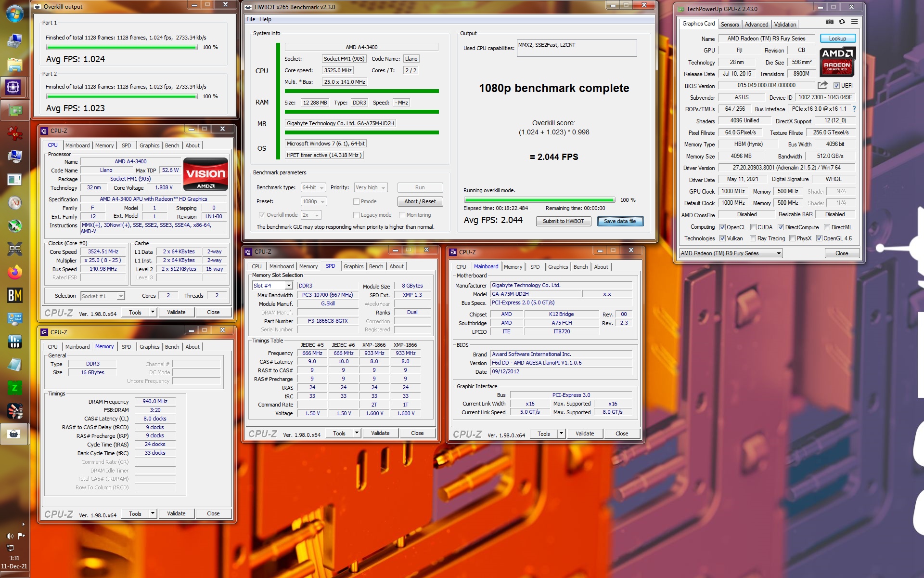Switch to the Sensors tab in GPU-Z

[730, 25]
